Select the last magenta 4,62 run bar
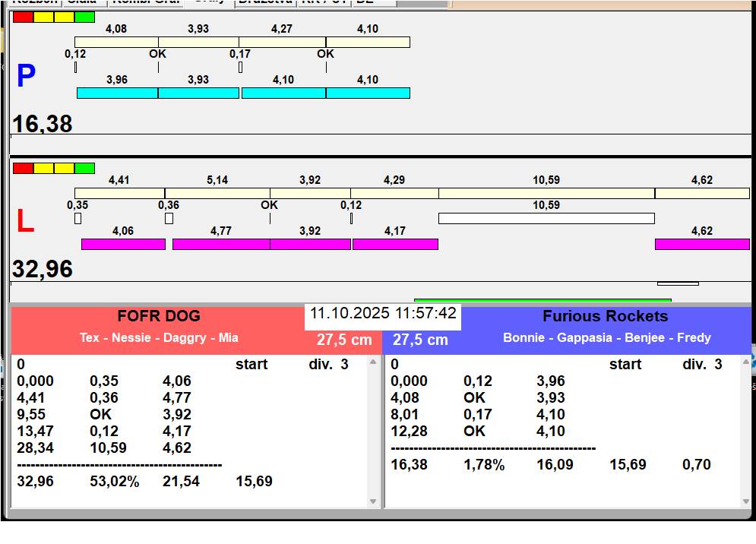 pyautogui.click(x=701, y=244)
